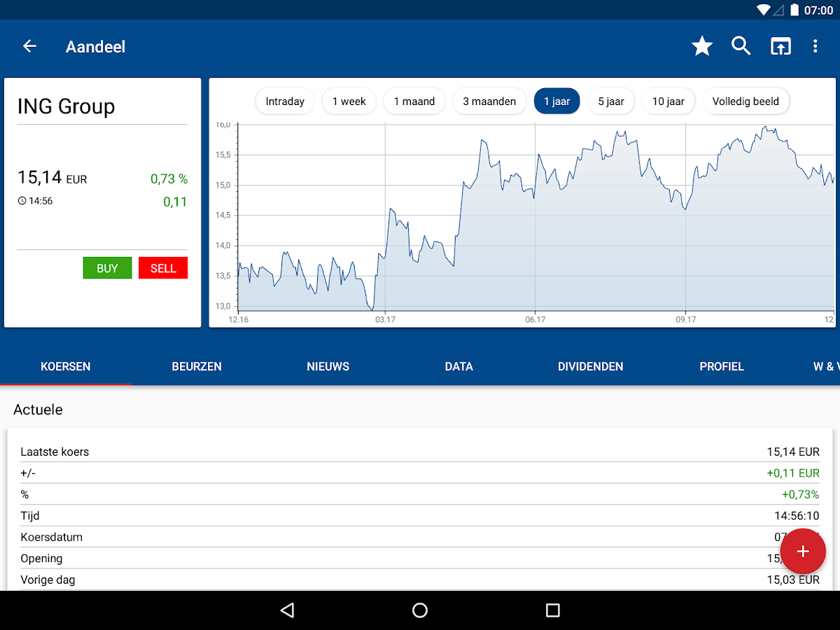The width and height of the screenshot is (840, 630).
Task: Tap the 15,03 EUR previous day value
Action: point(793,580)
